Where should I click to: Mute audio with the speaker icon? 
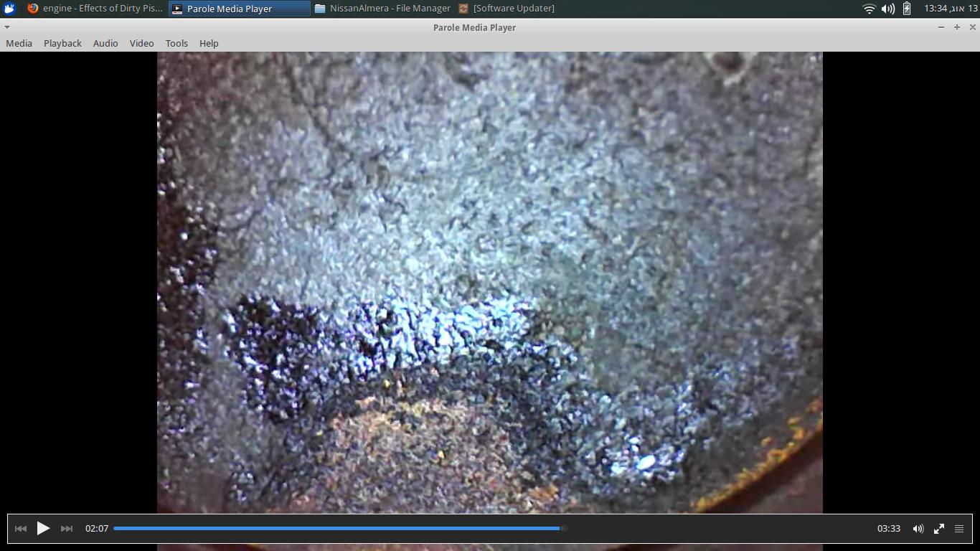point(918,528)
